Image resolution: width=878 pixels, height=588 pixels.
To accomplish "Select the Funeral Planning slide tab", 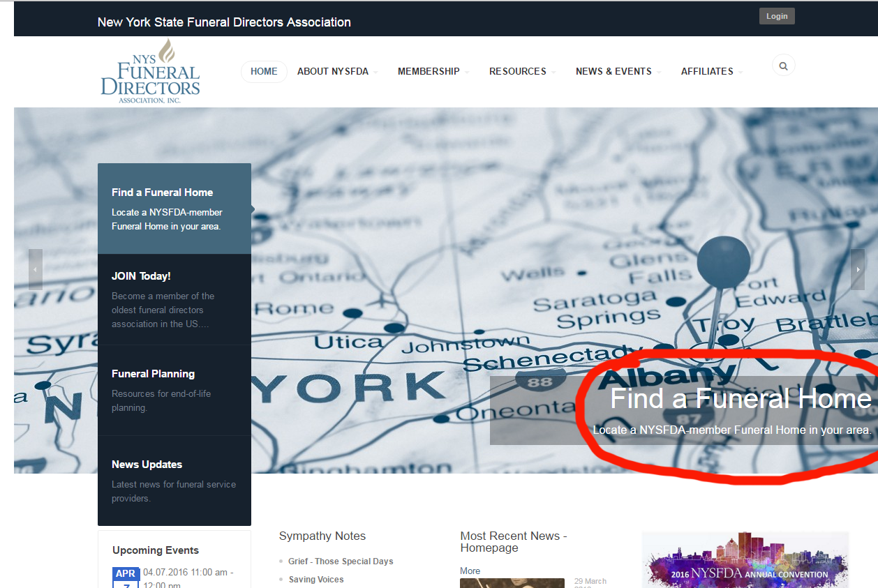I will coord(174,390).
